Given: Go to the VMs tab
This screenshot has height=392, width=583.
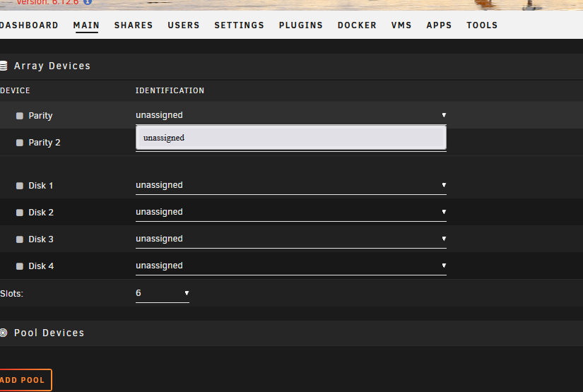Looking at the screenshot, I should [x=401, y=25].
